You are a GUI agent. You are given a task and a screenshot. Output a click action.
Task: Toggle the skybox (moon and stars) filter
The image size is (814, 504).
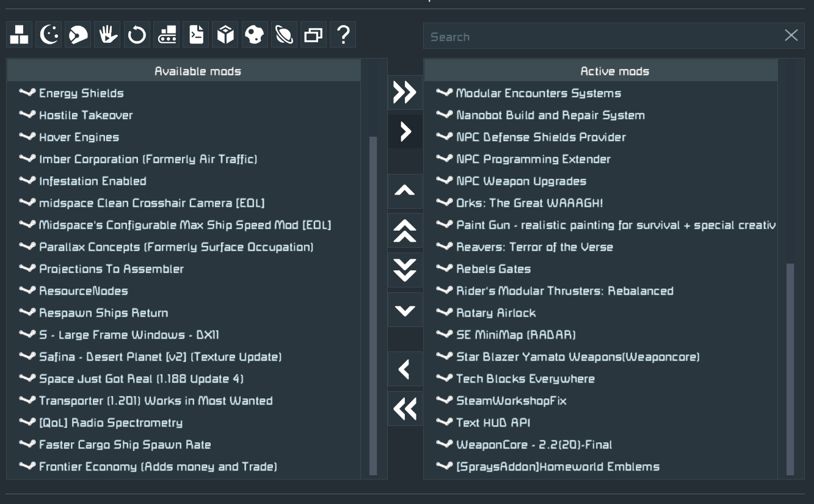click(x=49, y=35)
